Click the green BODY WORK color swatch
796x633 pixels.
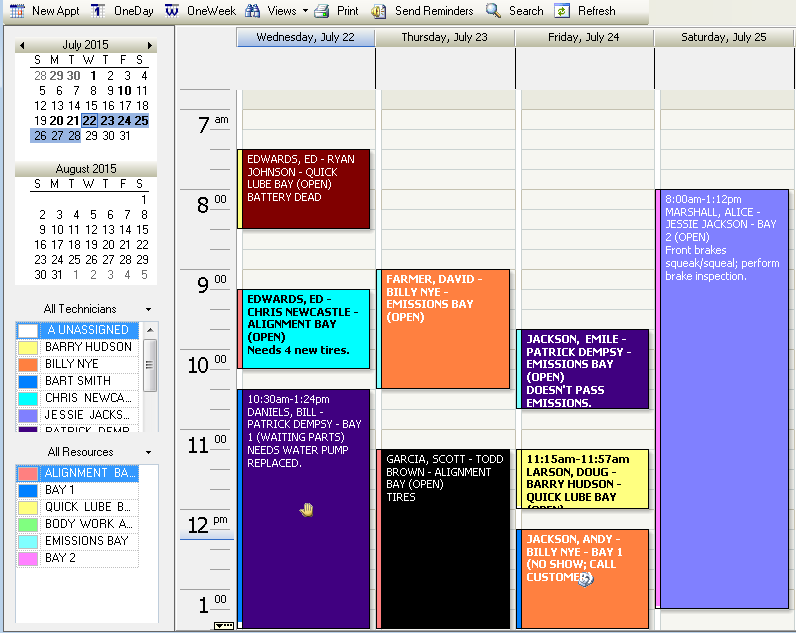coord(28,524)
